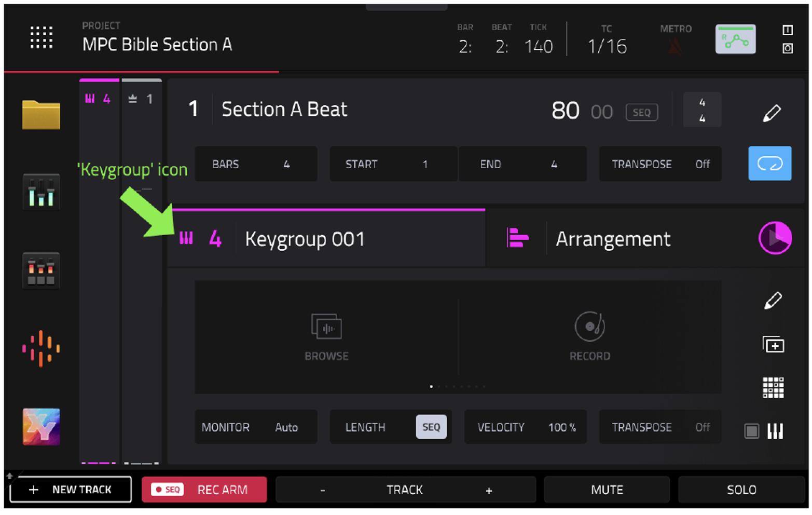
Task: Change the MONITOR Auto setting
Action: [x=256, y=427]
